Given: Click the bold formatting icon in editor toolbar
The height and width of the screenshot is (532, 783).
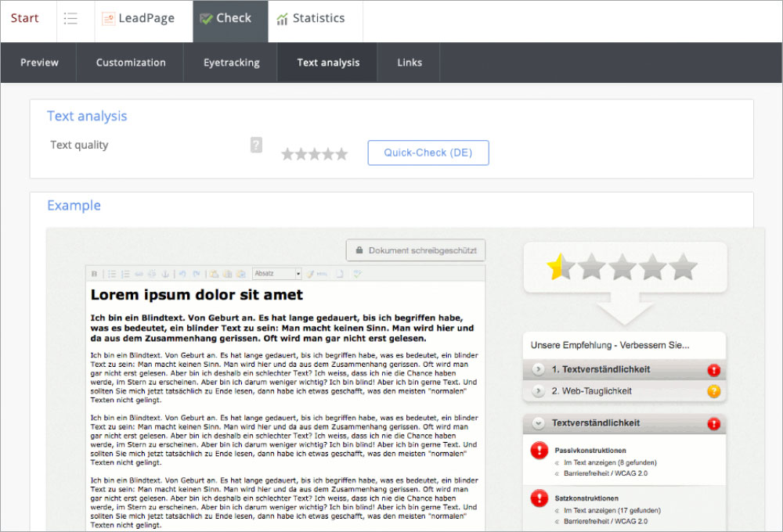Looking at the screenshot, I should pos(95,274).
